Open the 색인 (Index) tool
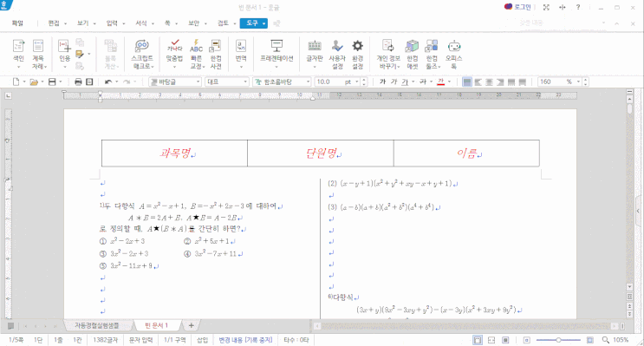This screenshot has height=346, width=644. point(18,54)
